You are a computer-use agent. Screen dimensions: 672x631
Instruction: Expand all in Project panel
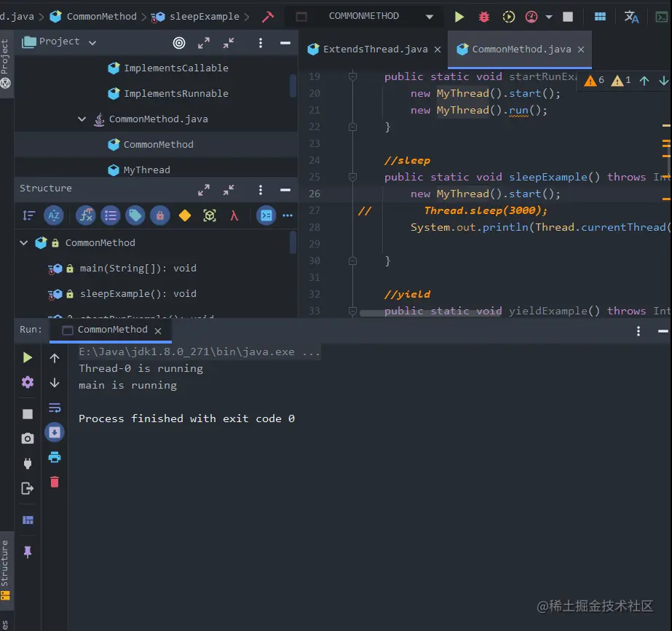click(204, 43)
